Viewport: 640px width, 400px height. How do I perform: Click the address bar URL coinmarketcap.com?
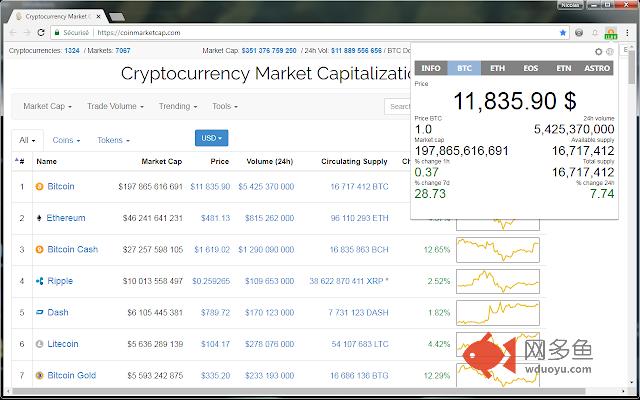pyautogui.click(x=139, y=33)
